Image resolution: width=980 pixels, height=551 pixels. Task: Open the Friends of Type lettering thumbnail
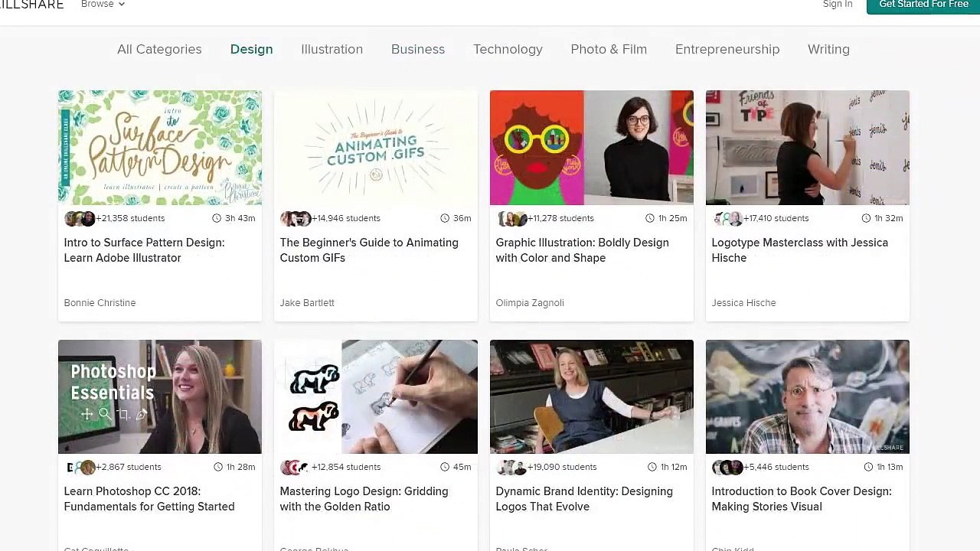(x=808, y=148)
